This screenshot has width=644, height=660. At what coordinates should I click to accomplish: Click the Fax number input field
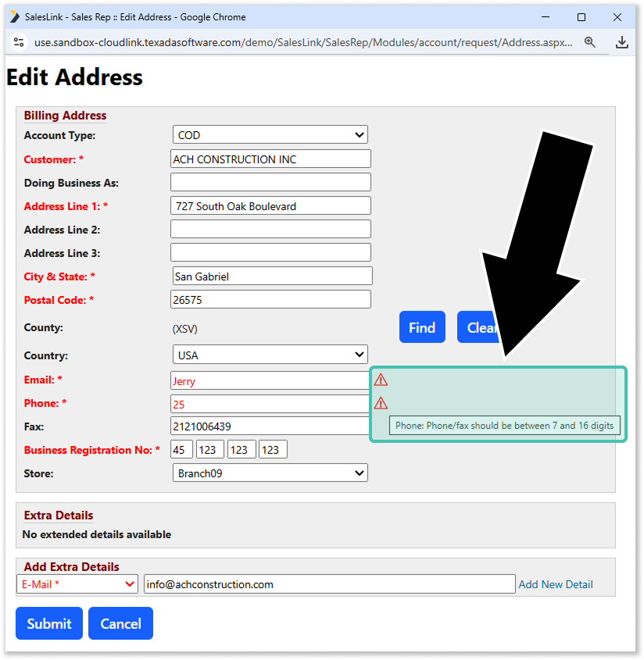(270, 426)
